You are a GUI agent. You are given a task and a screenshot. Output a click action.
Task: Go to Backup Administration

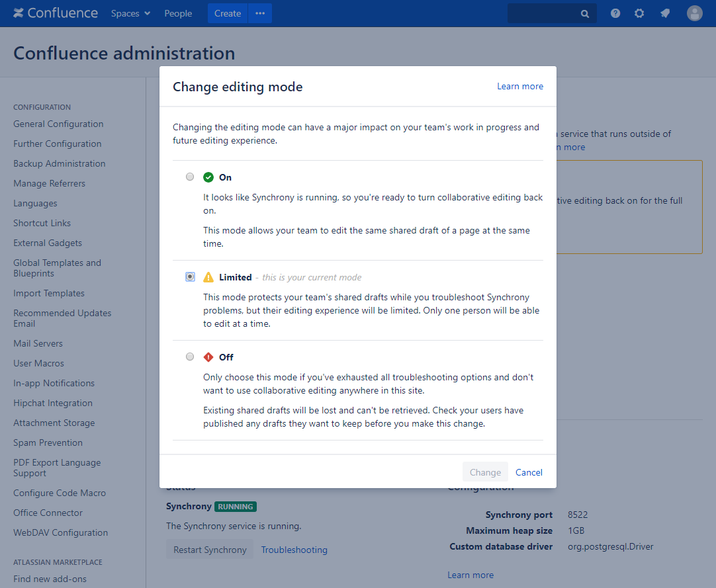tap(60, 163)
